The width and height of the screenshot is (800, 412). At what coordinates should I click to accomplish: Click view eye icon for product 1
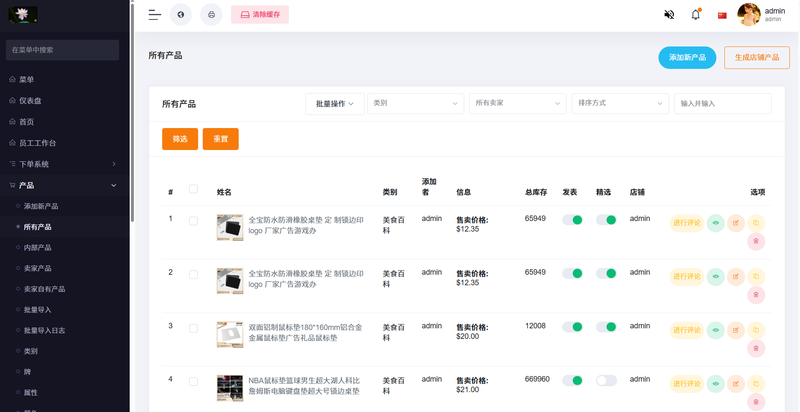click(715, 223)
